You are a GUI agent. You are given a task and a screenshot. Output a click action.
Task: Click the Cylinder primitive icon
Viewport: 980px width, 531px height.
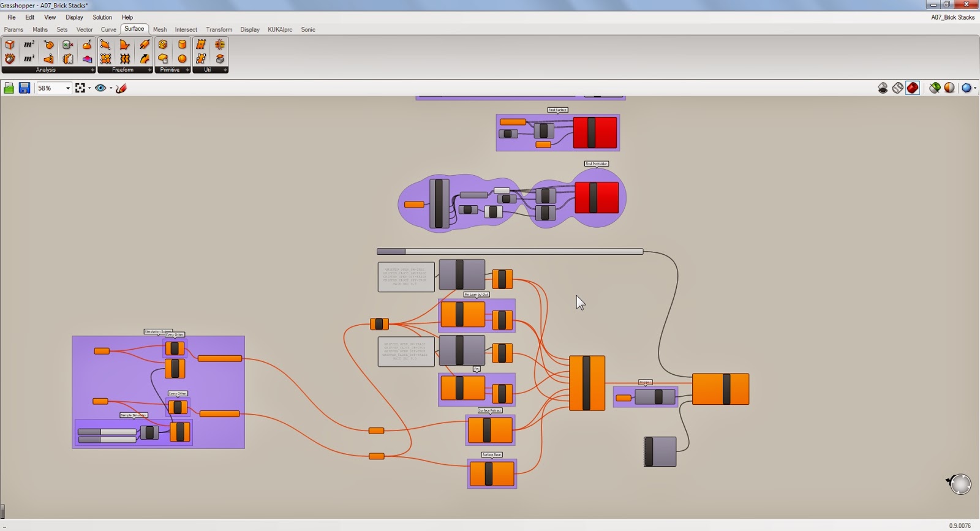tap(182, 45)
